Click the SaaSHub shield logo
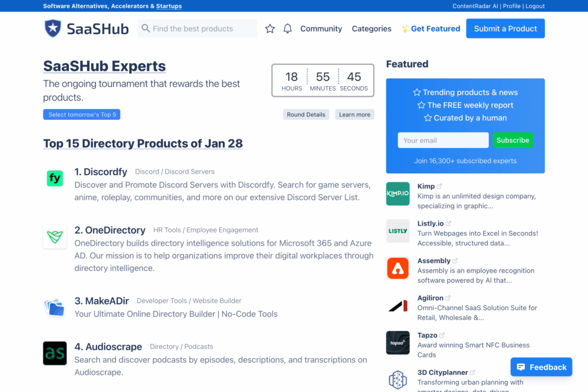Image resolution: width=588 pixels, height=392 pixels. coord(53,28)
